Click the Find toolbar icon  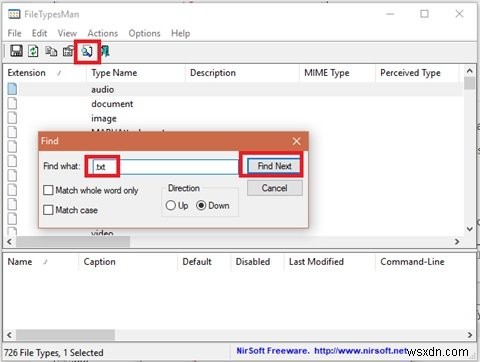87,51
